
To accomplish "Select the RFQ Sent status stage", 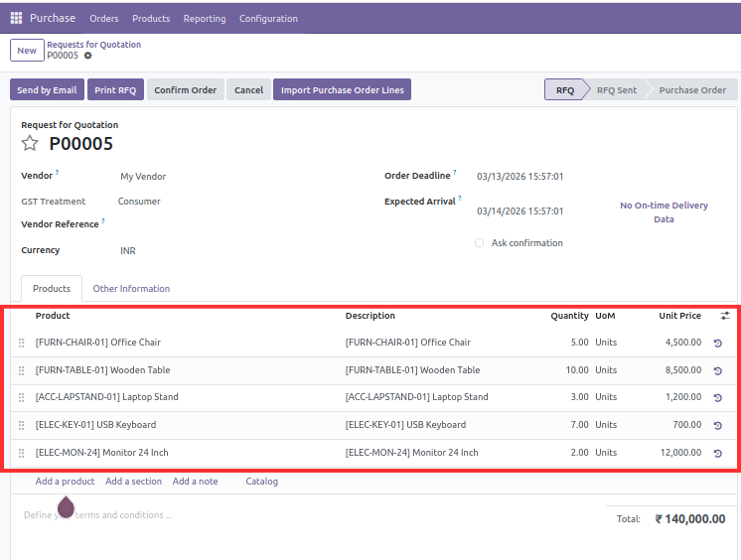I will point(616,89).
